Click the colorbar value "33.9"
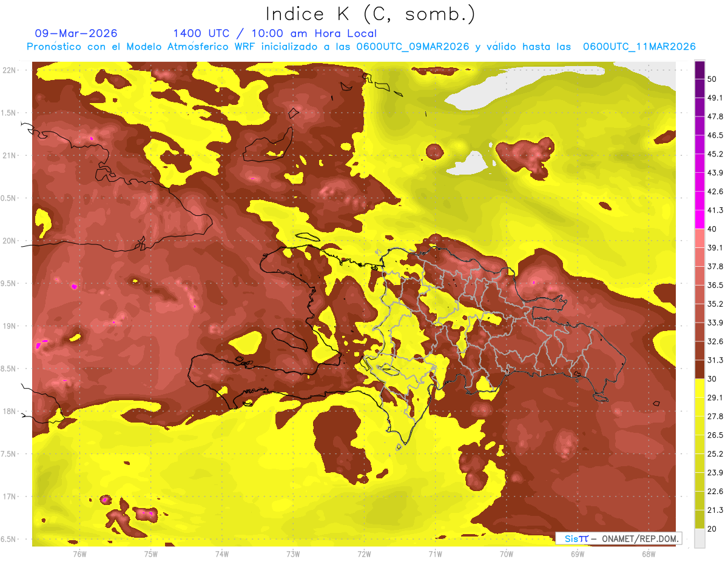 click(x=715, y=323)
